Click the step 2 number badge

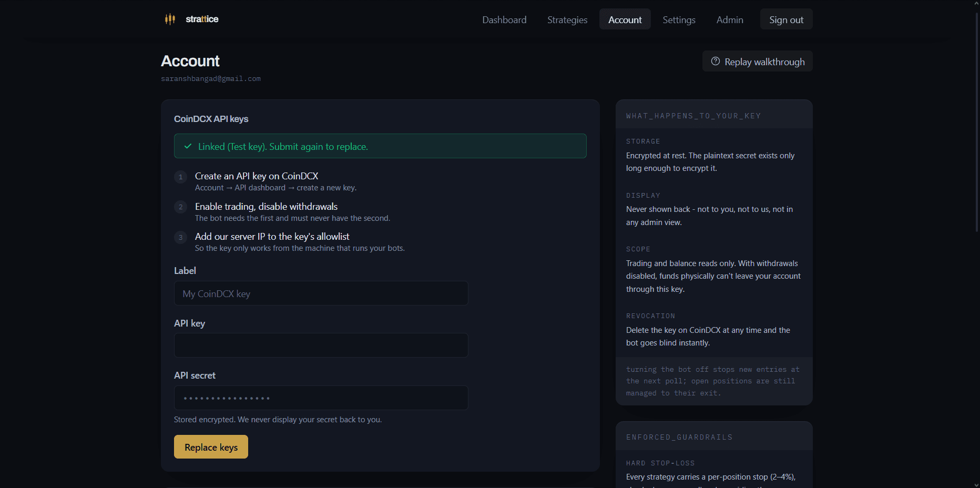(181, 207)
